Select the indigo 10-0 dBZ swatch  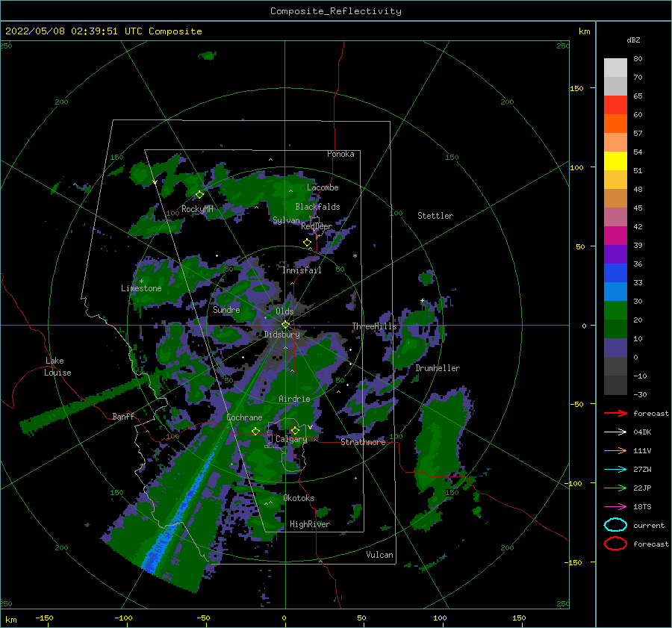pyautogui.click(x=615, y=348)
